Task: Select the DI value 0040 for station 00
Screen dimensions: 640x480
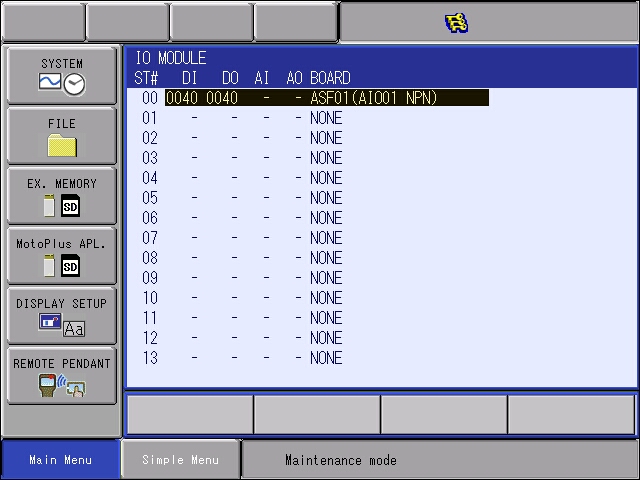Action: point(182,98)
